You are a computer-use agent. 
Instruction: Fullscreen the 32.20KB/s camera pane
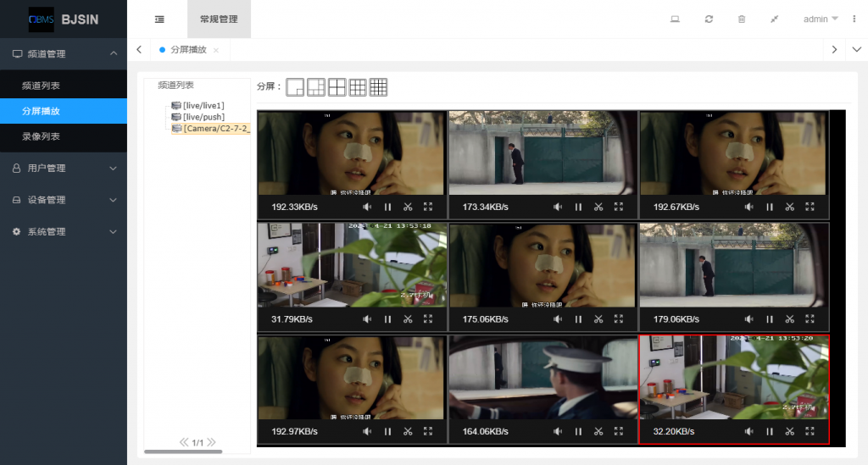[x=810, y=431]
